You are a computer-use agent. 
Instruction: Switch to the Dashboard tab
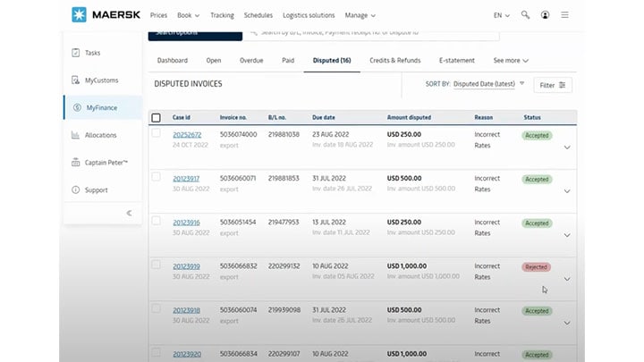[x=173, y=61]
